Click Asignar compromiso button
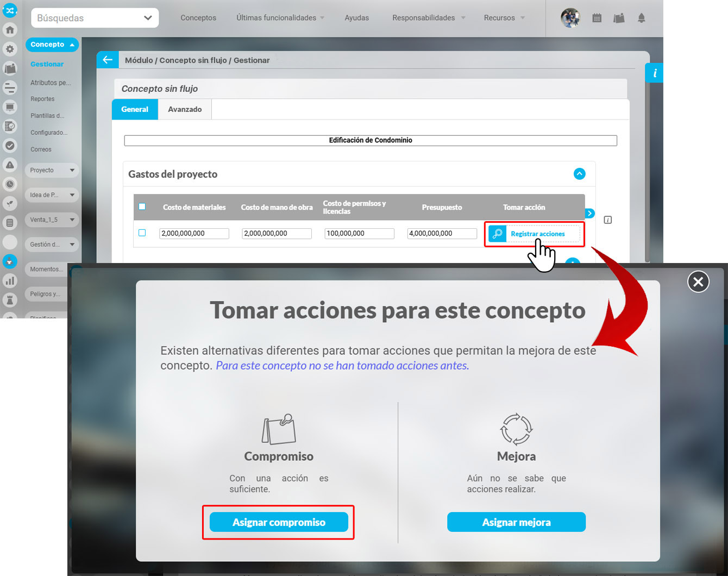The height and width of the screenshot is (576, 728). pos(279,522)
